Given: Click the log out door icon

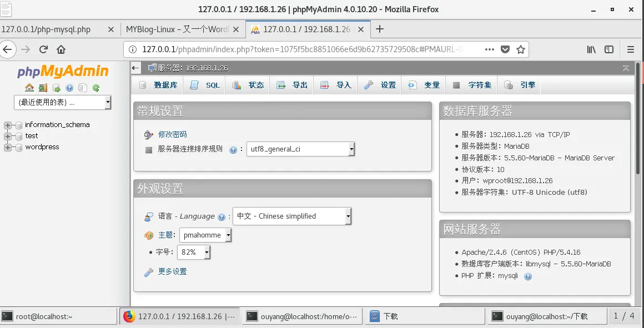Looking at the screenshot, I should point(43,88).
